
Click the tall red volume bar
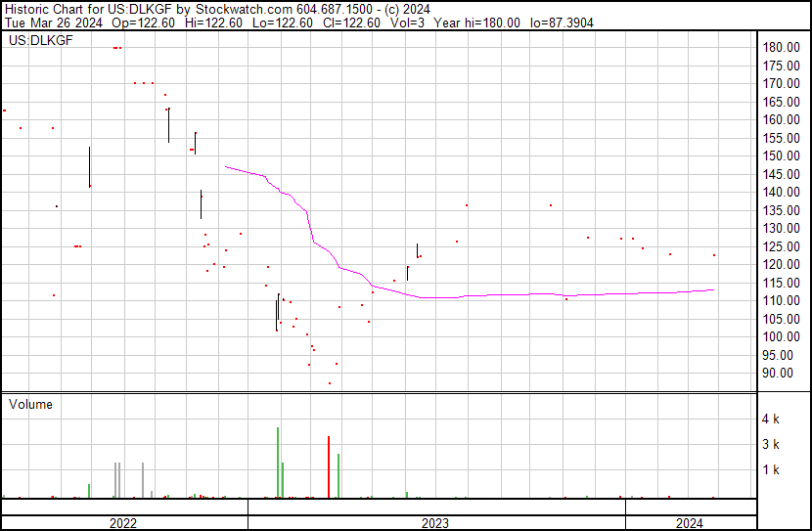click(x=329, y=467)
